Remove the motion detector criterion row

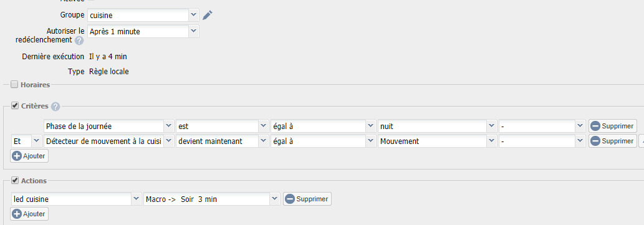pyautogui.click(x=612, y=141)
